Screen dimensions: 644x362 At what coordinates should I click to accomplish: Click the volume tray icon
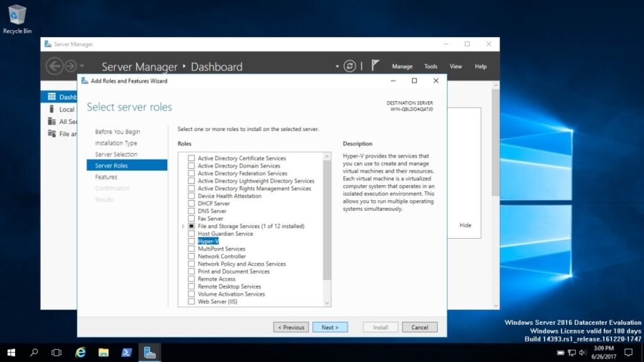coord(582,353)
